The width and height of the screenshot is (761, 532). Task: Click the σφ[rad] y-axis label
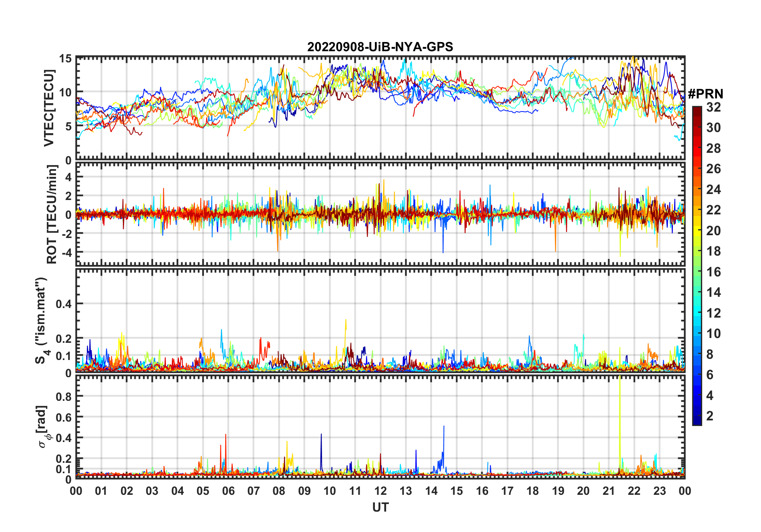point(43,426)
